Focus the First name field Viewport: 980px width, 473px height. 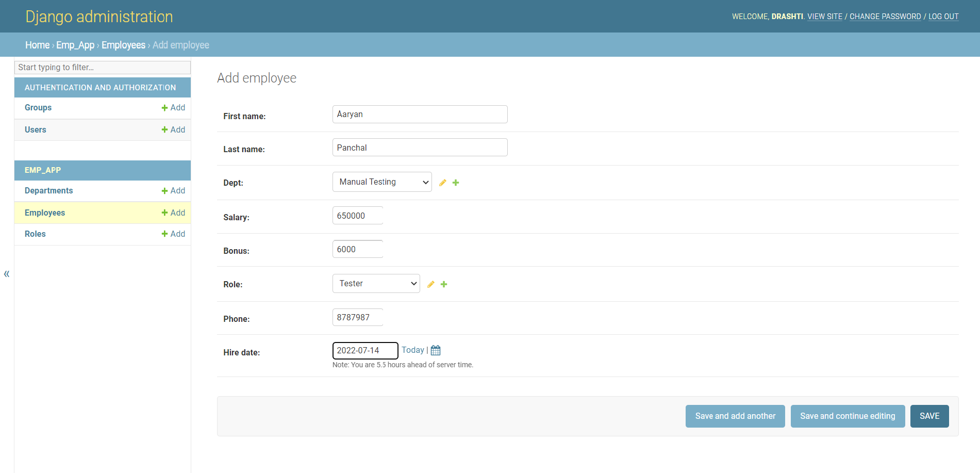coord(420,115)
